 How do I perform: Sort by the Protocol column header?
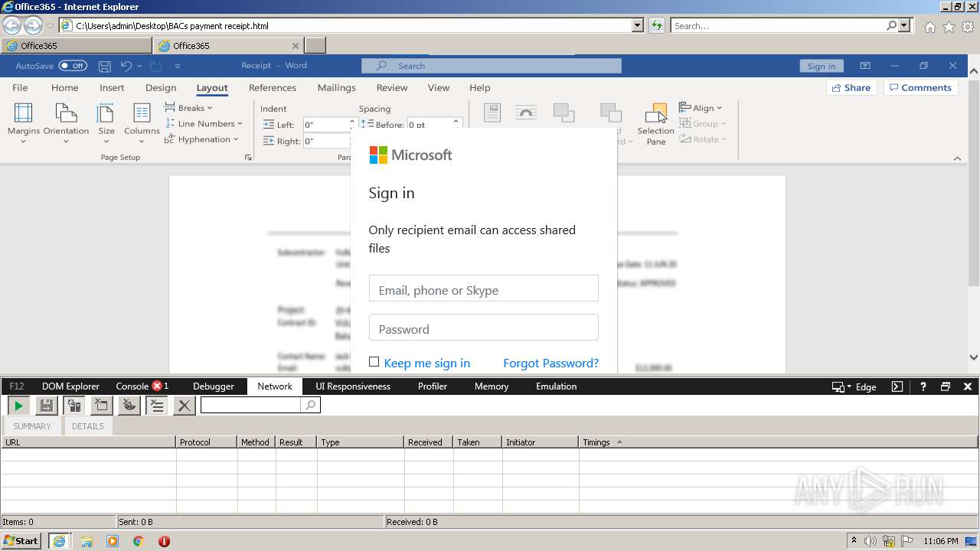tap(207, 442)
